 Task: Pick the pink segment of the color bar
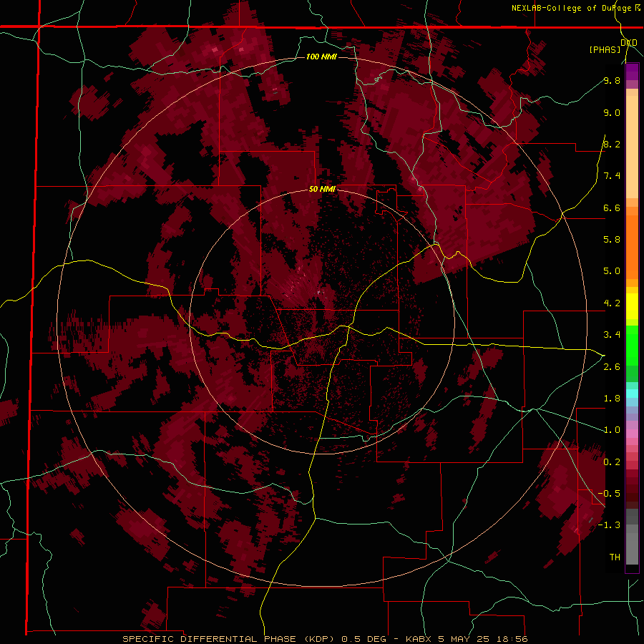click(632, 434)
